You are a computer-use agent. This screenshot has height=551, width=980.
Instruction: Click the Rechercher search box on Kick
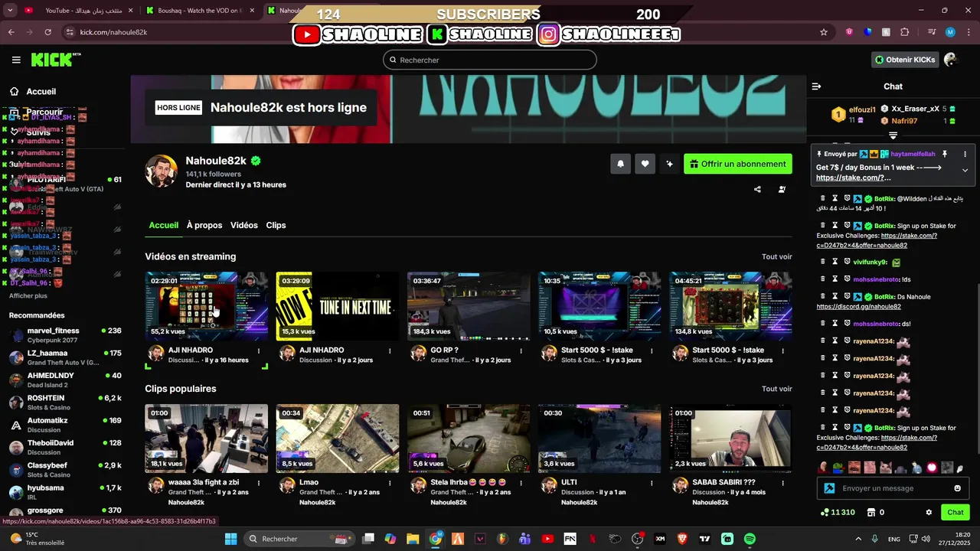[x=490, y=60]
